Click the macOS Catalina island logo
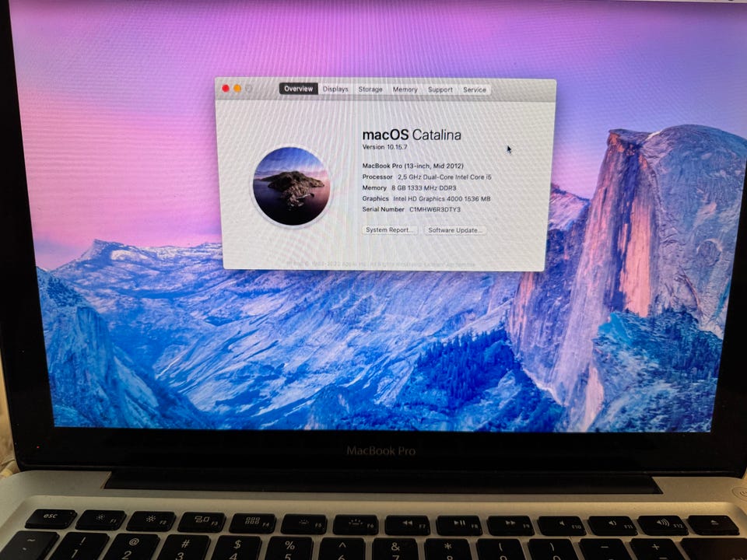The height and width of the screenshot is (560, 747). click(x=291, y=186)
